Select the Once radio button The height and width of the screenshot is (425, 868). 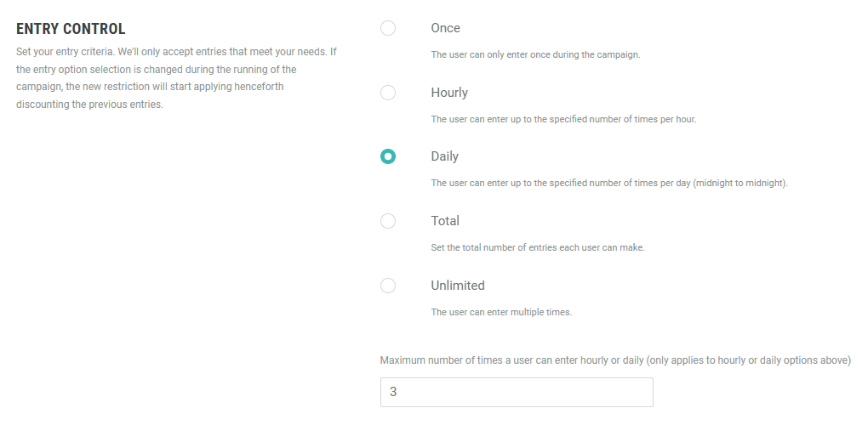388,28
